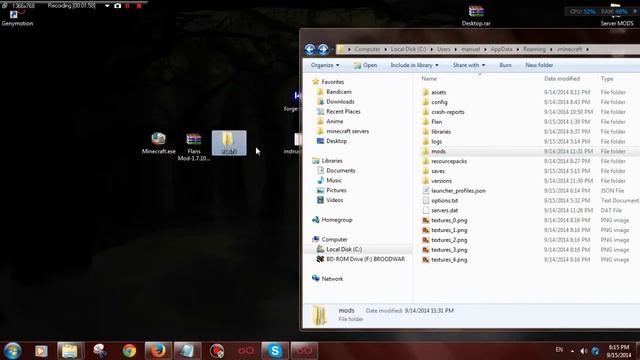The width and height of the screenshot is (640, 360).
Task: Select the highlighted folder on the desktop
Action: [x=229, y=143]
